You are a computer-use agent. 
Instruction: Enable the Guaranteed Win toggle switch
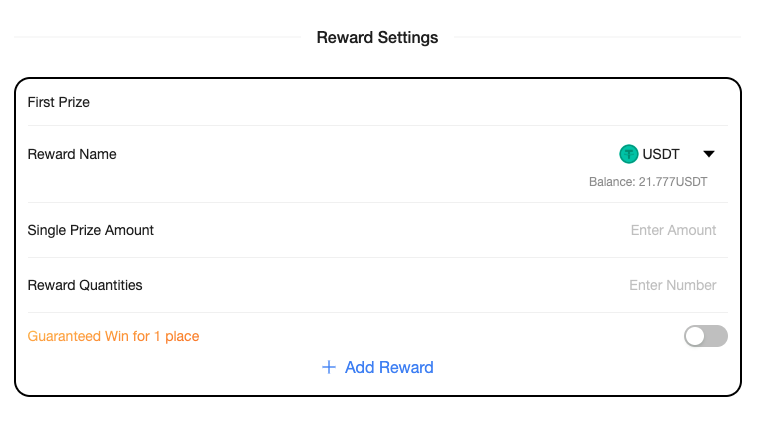(x=705, y=336)
